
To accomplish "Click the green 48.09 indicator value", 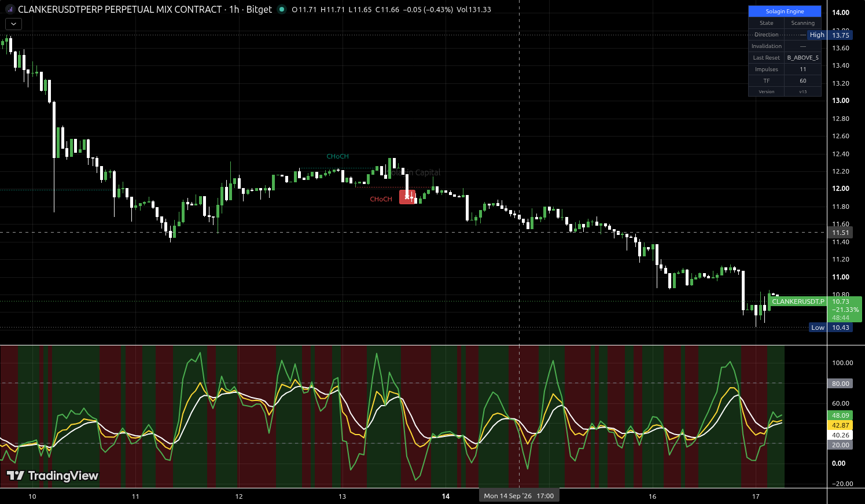I will (840, 415).
